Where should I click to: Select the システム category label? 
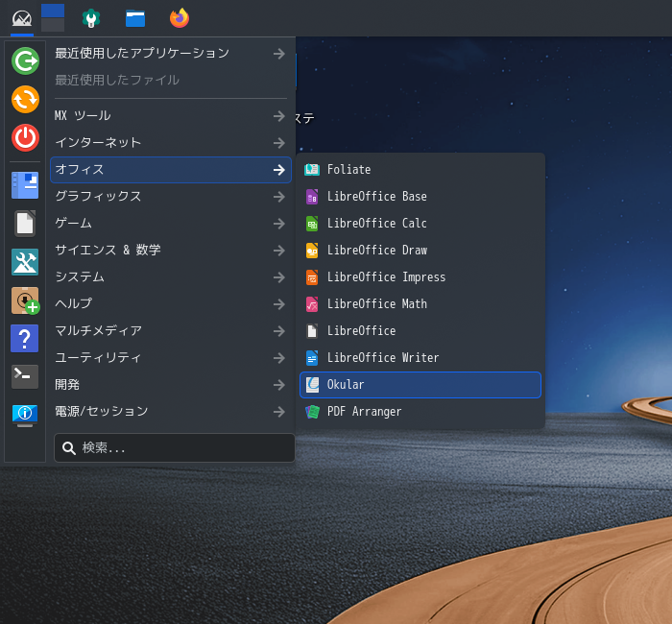tap(80, 277)
